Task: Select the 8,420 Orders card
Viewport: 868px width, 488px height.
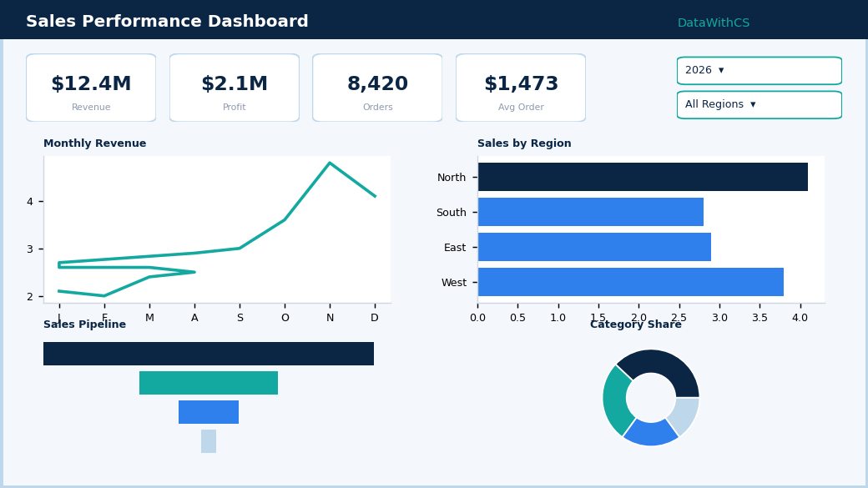Action: 377,88
